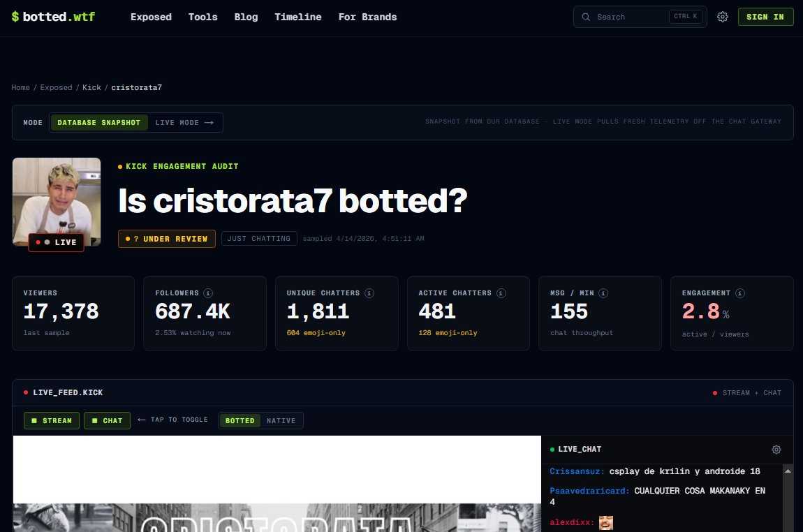803x532 pixels.
Task: Select the Native player option
Action: [281, 421]
